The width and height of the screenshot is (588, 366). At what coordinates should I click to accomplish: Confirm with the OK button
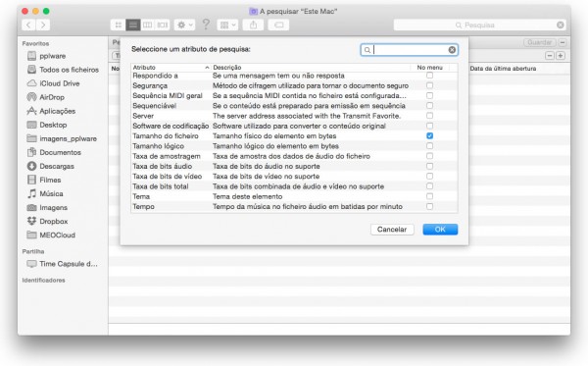[440, 230]
